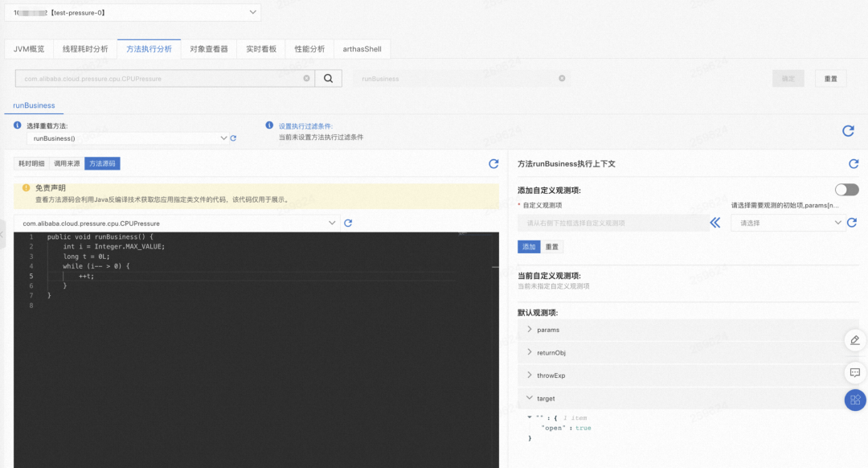
Task: Click the double-left arrows to insert observation item
Action: coord(714,223)
